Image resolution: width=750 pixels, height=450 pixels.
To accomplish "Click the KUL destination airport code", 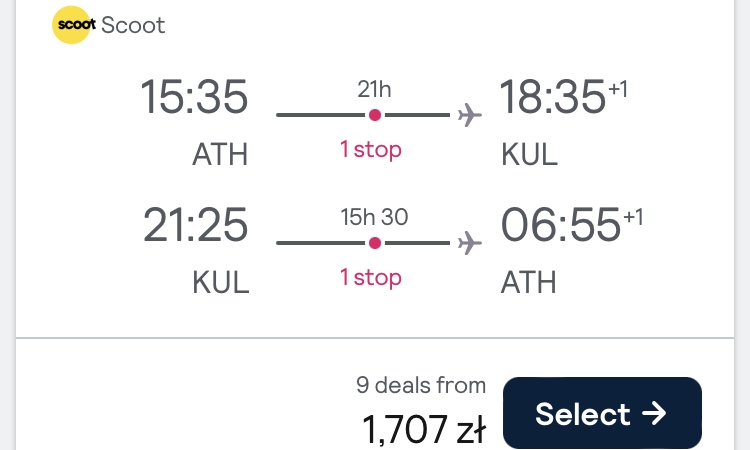I will pyautogui.click(x=529, y=154).
